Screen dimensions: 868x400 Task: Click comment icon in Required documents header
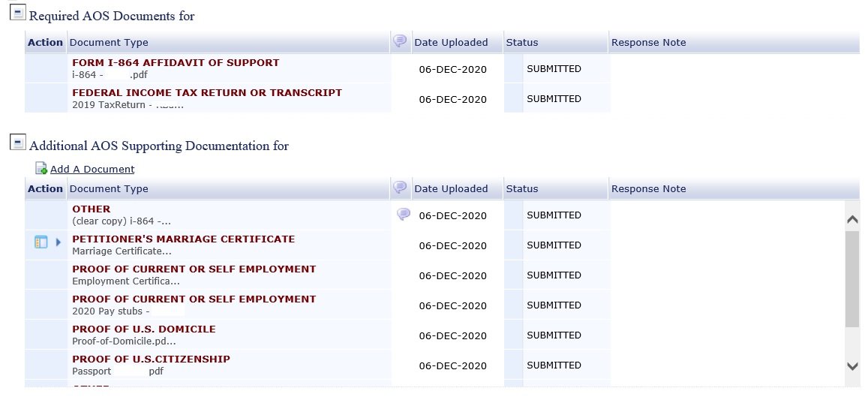point(400,41)
